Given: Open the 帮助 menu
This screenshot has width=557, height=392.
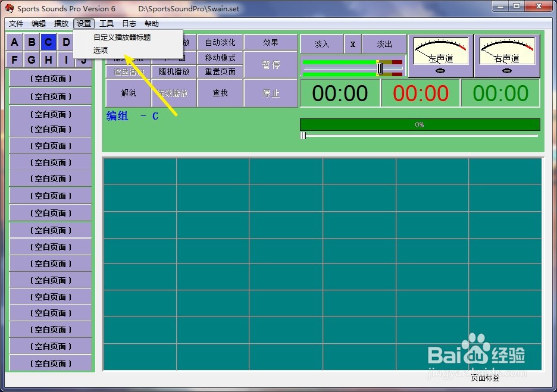Looking at the screenshot, I should click(x=152, y=24).
